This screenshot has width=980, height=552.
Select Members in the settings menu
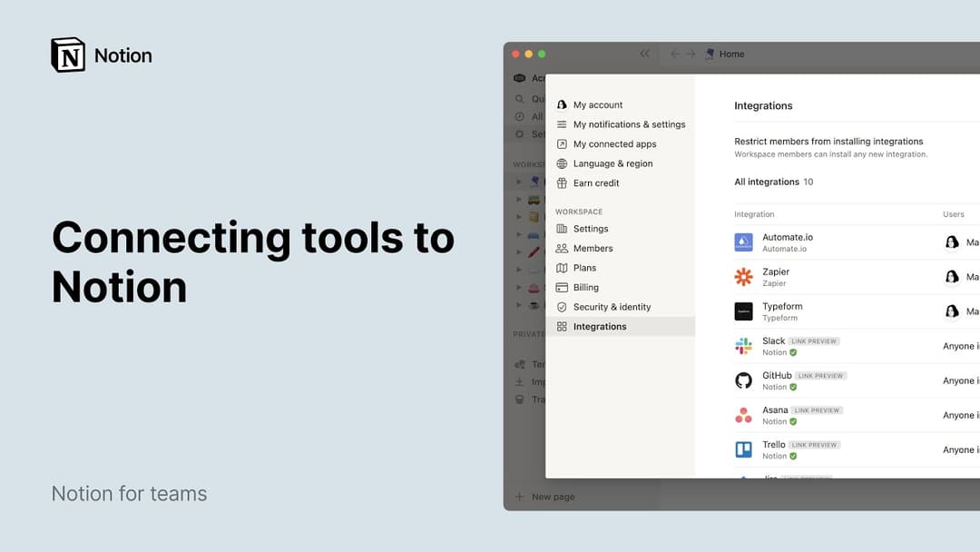click(x=594, y=248)
